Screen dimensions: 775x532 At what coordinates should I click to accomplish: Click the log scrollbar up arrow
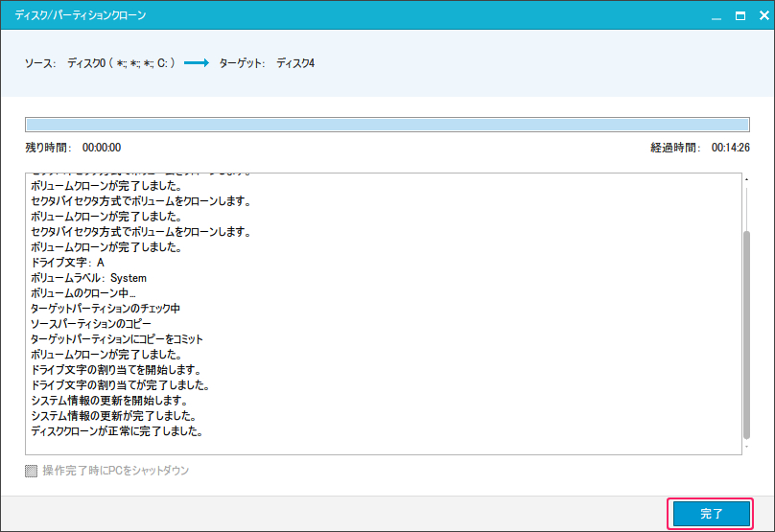pyautogui.click(x=746, y=179)
